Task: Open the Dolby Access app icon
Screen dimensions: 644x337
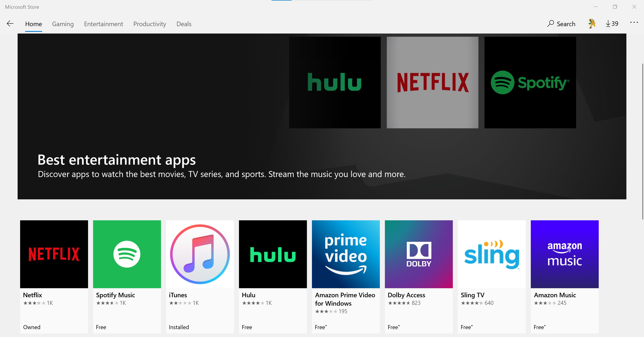Action: pyautogui.click(x=419, y=254)
